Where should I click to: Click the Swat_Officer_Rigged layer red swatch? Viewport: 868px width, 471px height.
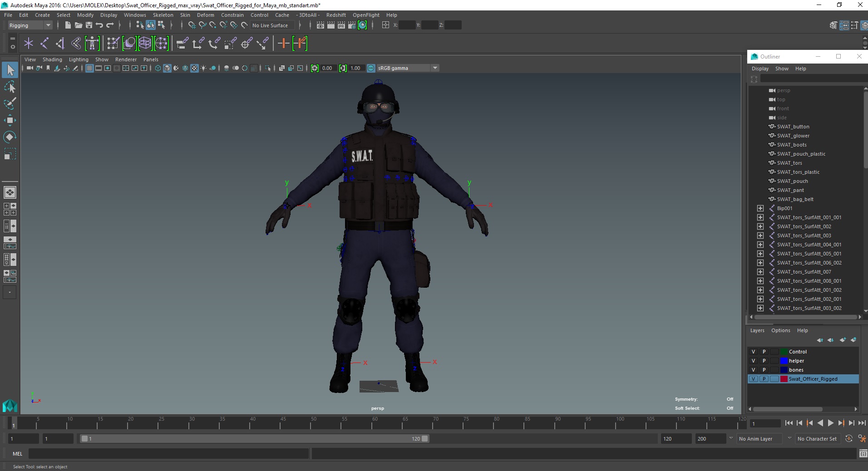coord(784,379)
